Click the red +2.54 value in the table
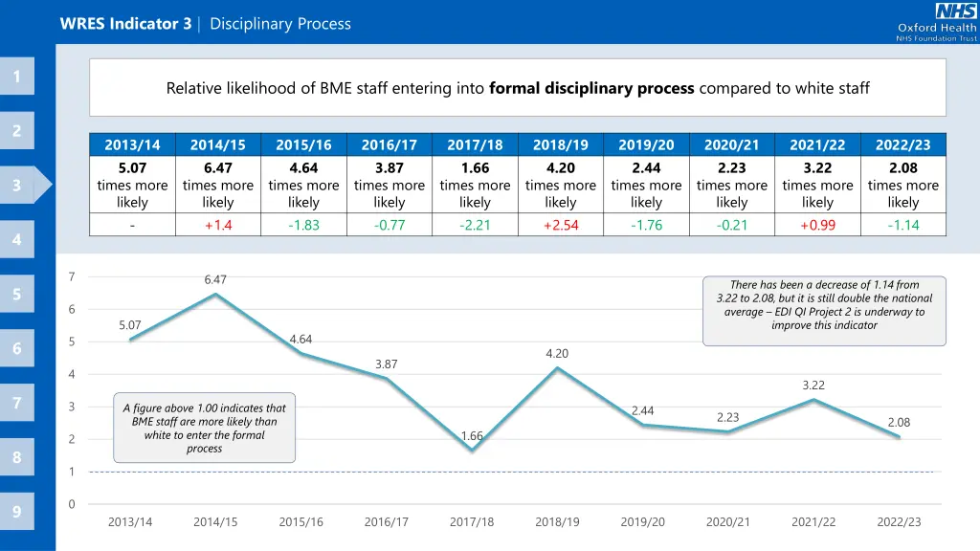The width and height of the screenshot is (980, 551). coord(560,224)
